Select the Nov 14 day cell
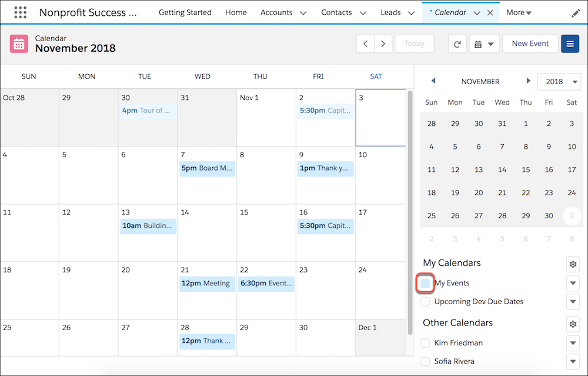The width and height of the screenshot is (588, 376). (207, 232)
